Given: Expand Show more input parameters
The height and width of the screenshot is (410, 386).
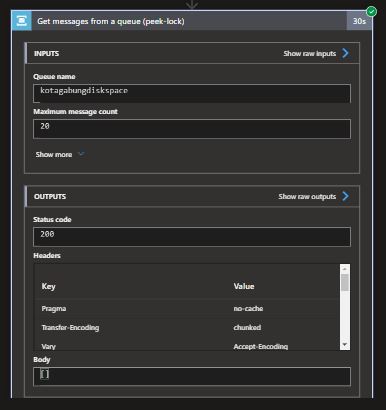Looking at the screenshot, I should [54, 154].
